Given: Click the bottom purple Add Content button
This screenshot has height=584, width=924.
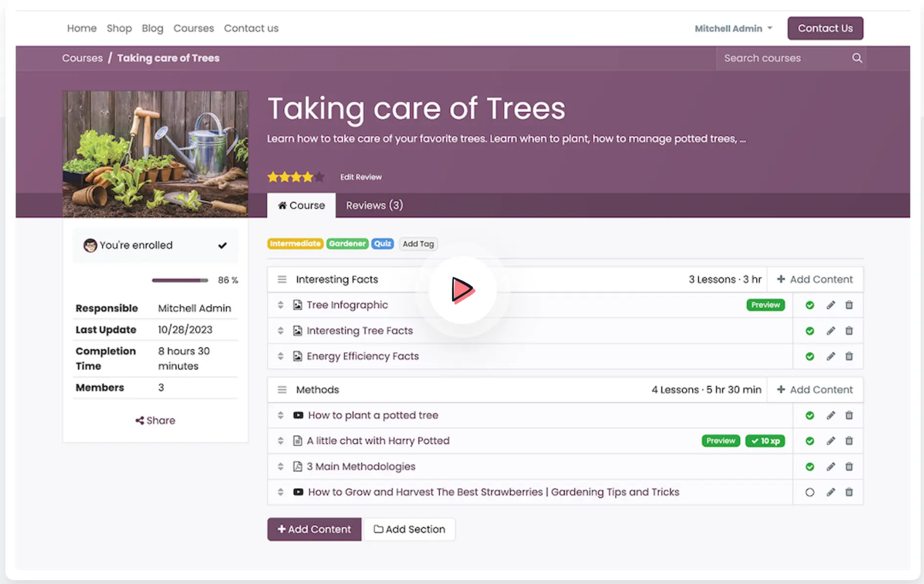Looking at the screenshot, I should coord(314,529).
